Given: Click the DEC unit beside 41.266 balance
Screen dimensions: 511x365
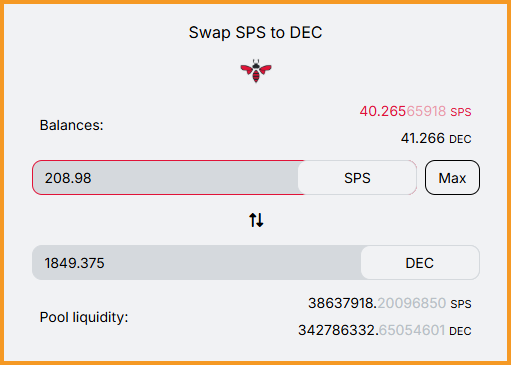Looking at the screenshot, I should pyautogui.click(x=460, y=139).
